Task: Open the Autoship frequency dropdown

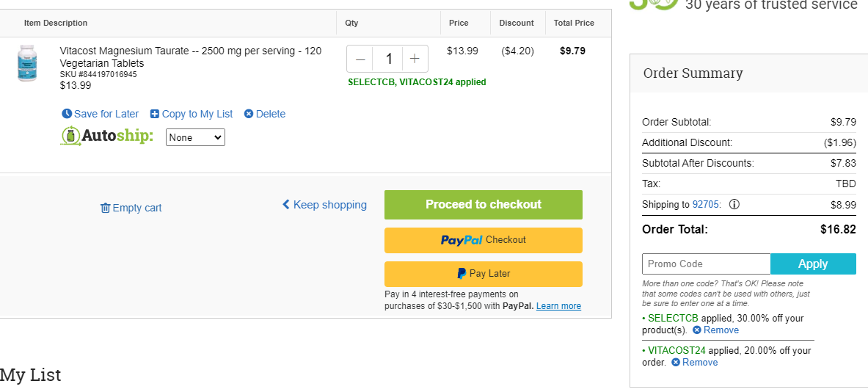Action: click(x=195, y=137)
